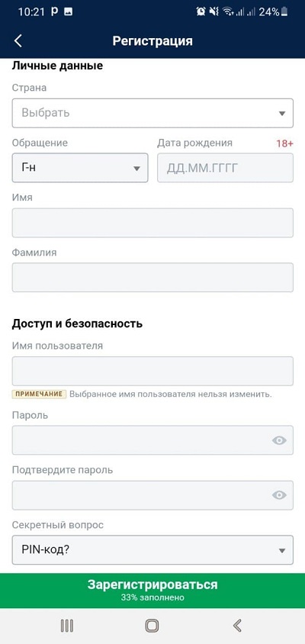Focus the Имя пользователя field
305x644 pixels.
point(152,371)
